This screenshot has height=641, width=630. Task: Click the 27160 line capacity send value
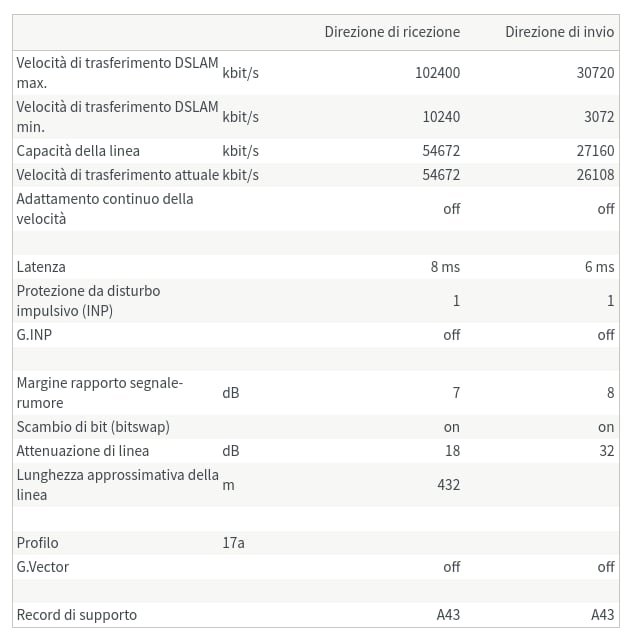coord(594,151)
